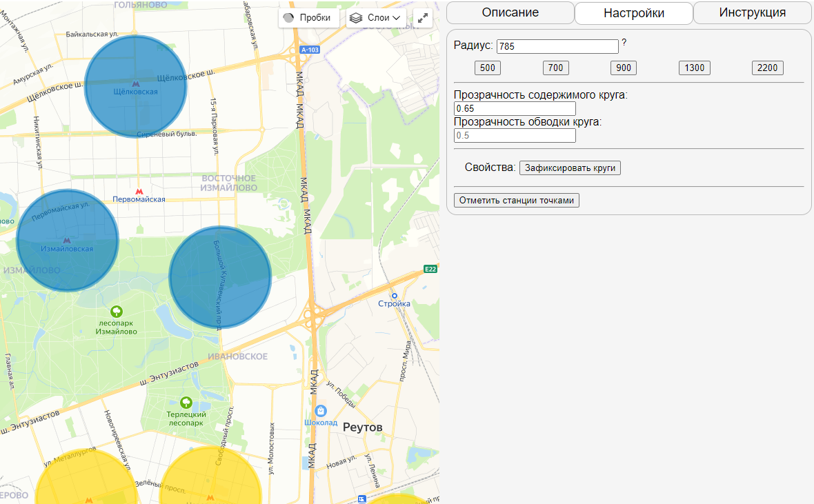
Task: Select the 500 radius preset
Action: (488, 68)
